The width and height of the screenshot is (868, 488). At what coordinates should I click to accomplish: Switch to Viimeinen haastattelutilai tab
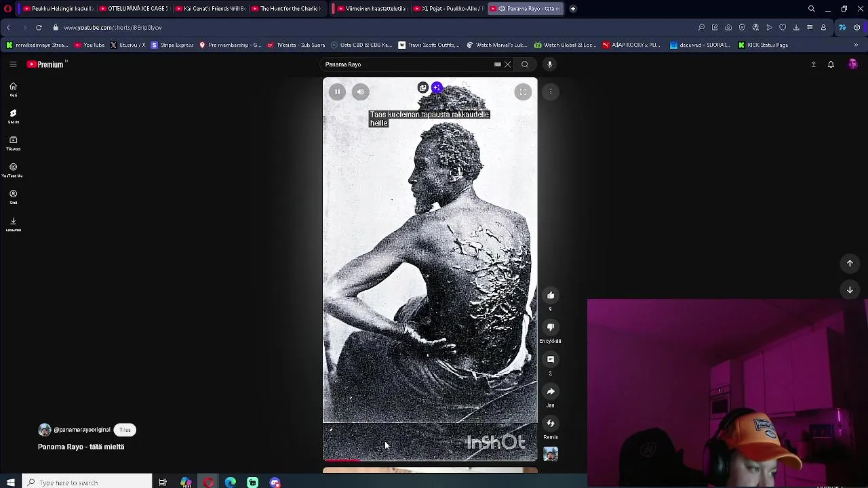coord(372,9)
